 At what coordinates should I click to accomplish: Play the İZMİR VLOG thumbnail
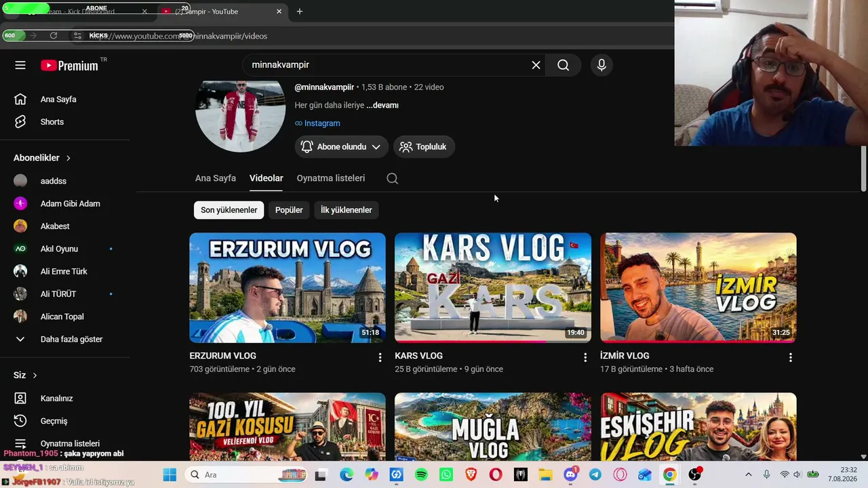(698, 287)
